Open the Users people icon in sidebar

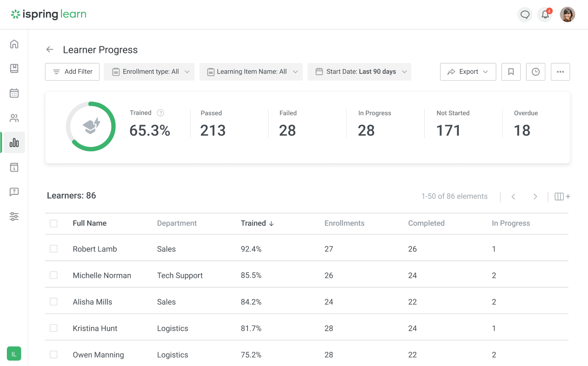click(14, 118)
